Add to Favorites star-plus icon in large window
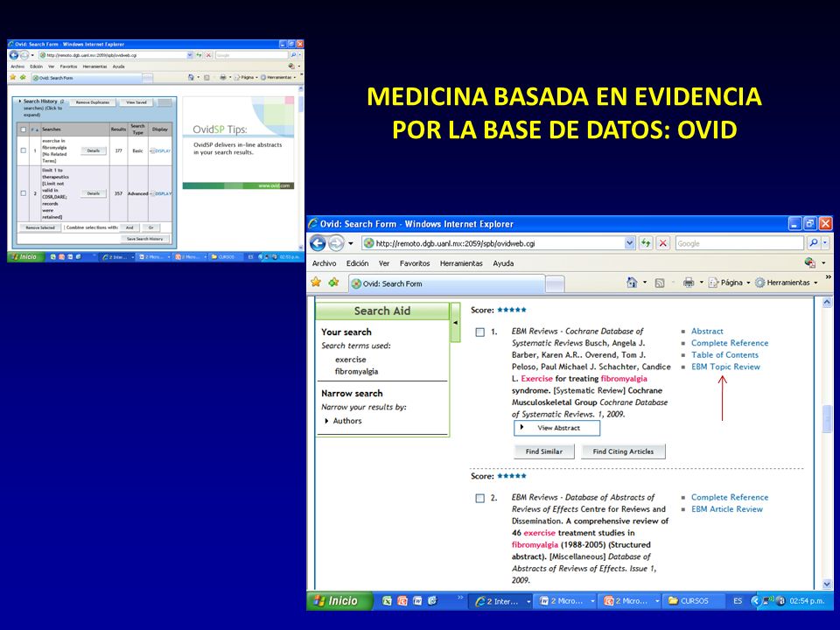 (x=333, y=283)
